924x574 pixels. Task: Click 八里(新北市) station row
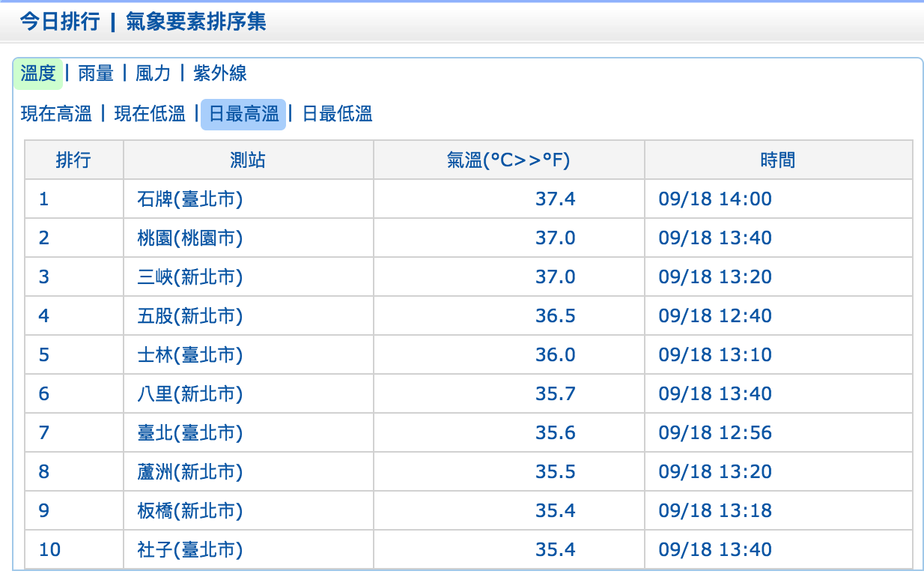tap(190, 394)
